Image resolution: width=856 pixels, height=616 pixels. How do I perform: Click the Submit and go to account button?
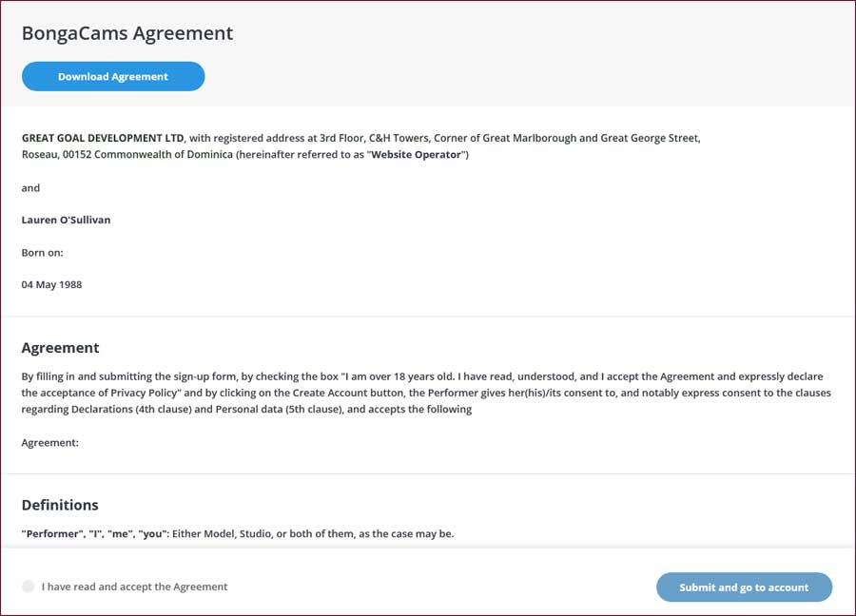[x=744, y=587]
